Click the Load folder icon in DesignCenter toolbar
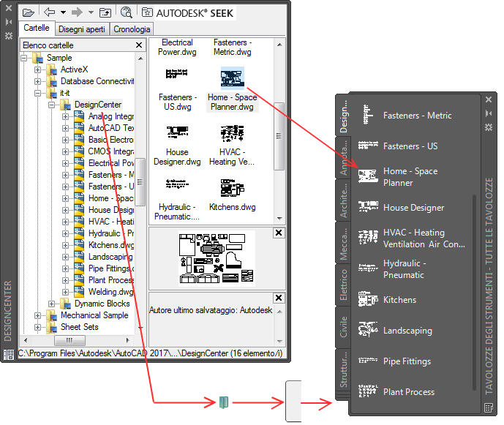The width and height of the screenshot is (504, 425). 29,13
